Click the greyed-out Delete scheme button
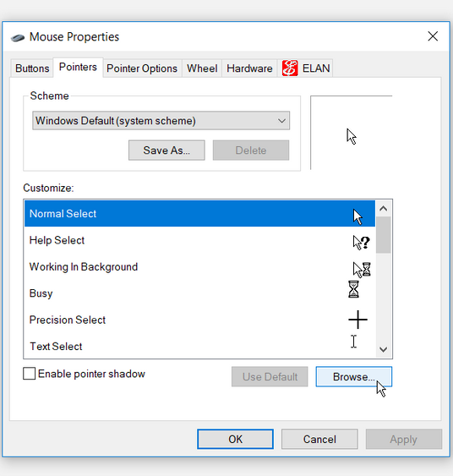Viewport: 453px width, 476px height. pos(251,150)
